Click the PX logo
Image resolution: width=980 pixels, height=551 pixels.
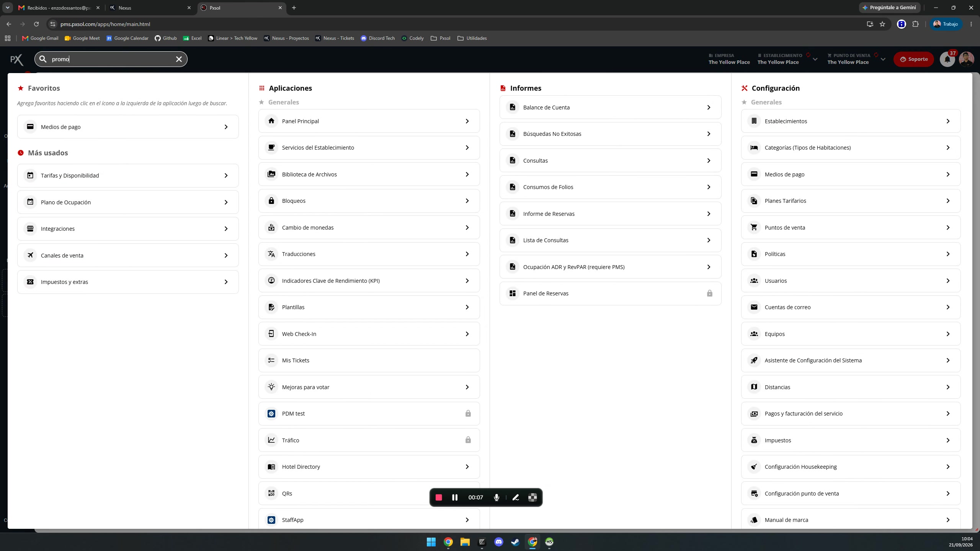[16, 59]
